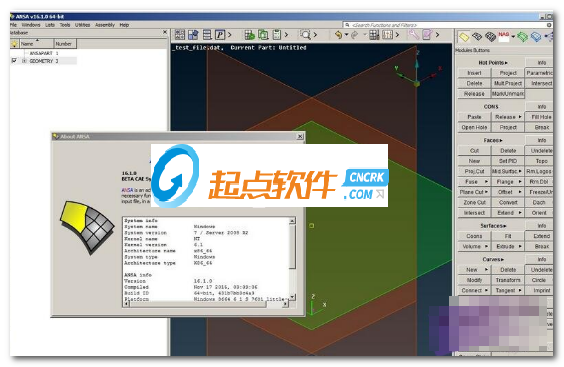Viewport: 564px width, 367px height.
Task: Open the Tools menu
Action: click(x=65, y=25)
